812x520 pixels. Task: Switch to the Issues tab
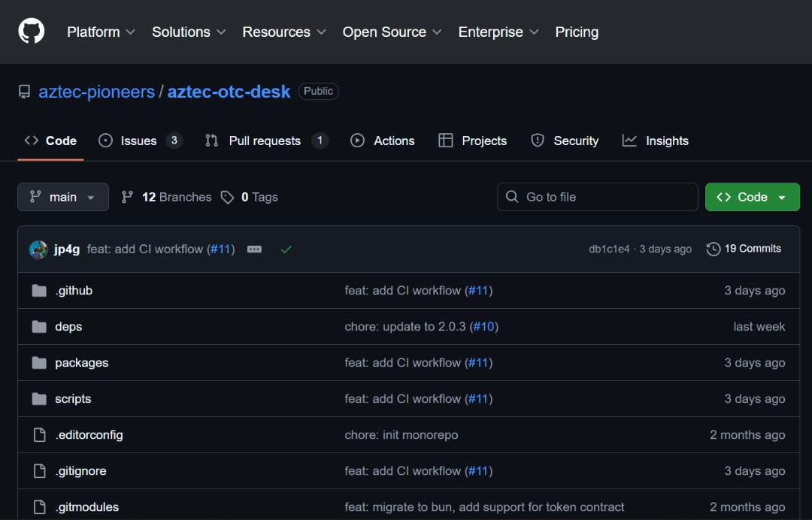click(141, 141)
